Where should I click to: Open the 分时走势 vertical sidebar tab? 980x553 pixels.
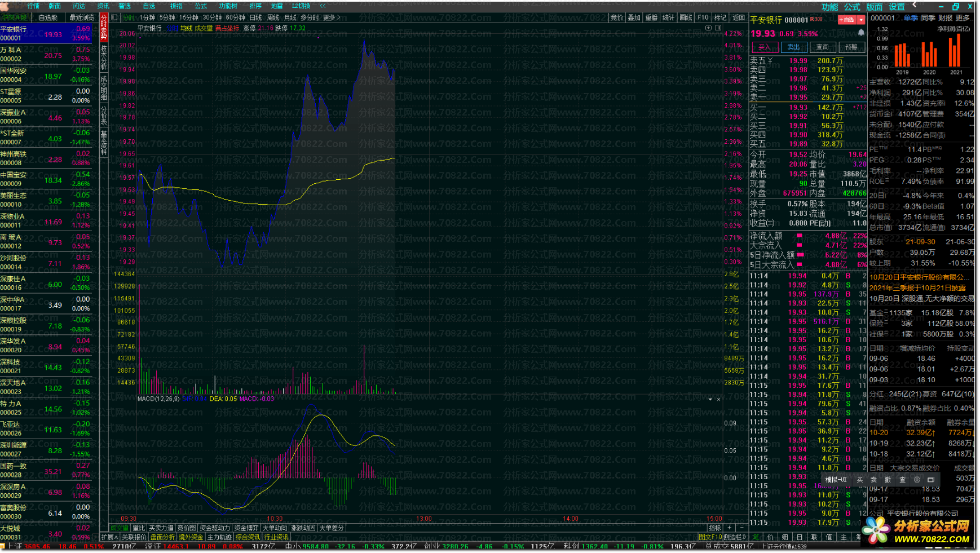pos(104,27)
